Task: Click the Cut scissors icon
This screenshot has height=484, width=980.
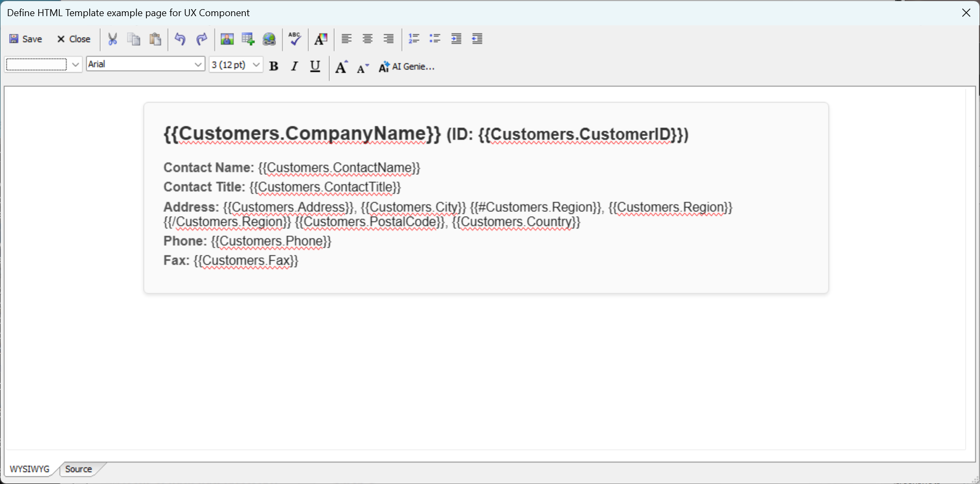Action: [112, 39]
